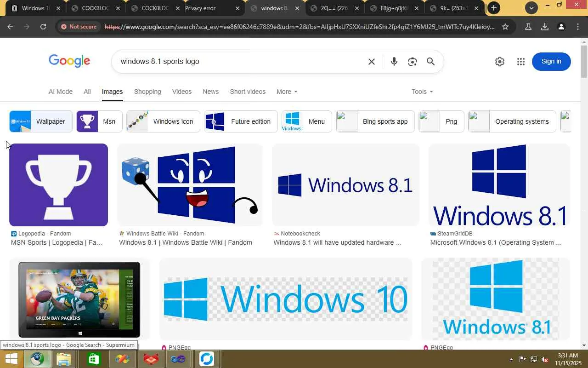
Task: Switch to the News tab
Action: 211,92
